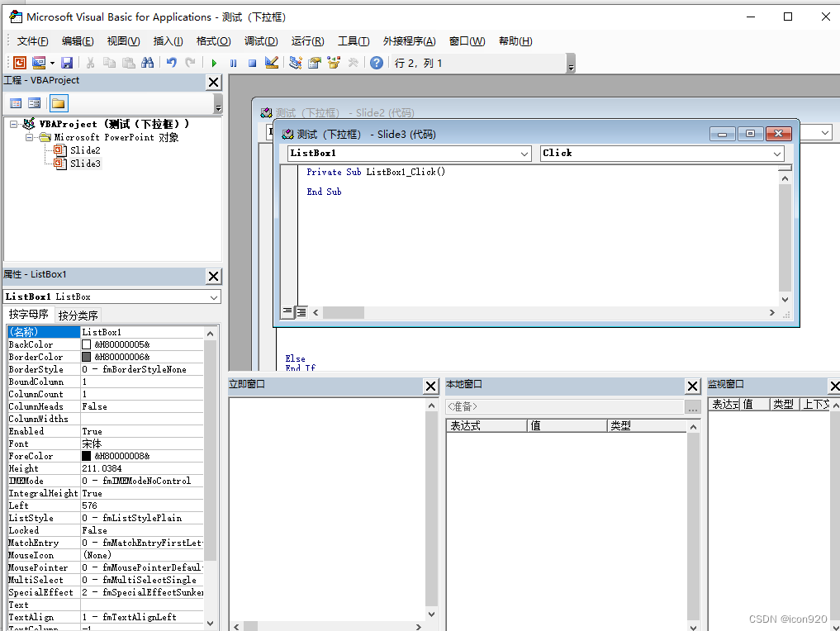Click the 类型 column header in 监视窗口
Screen dimensions: 840x631
tap(784, 405)
